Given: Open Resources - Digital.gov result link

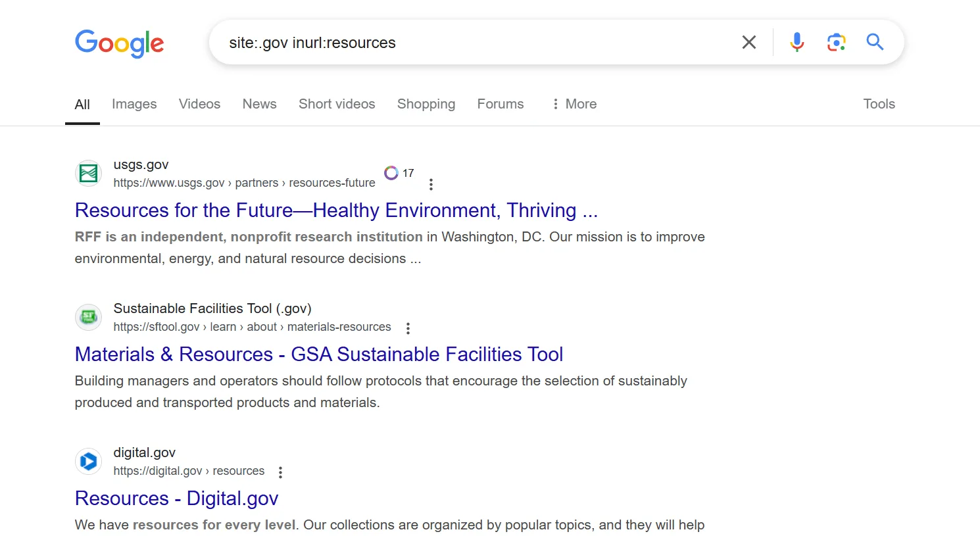Looking at the screenshot, I should (177, 499).
